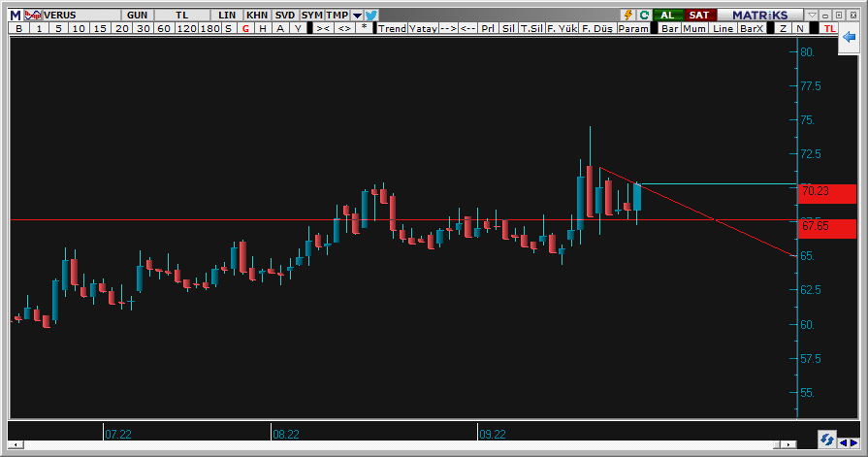The image size is (868, 457).
Task: Click the Matriks M logo icon
Action: point(16,15)
